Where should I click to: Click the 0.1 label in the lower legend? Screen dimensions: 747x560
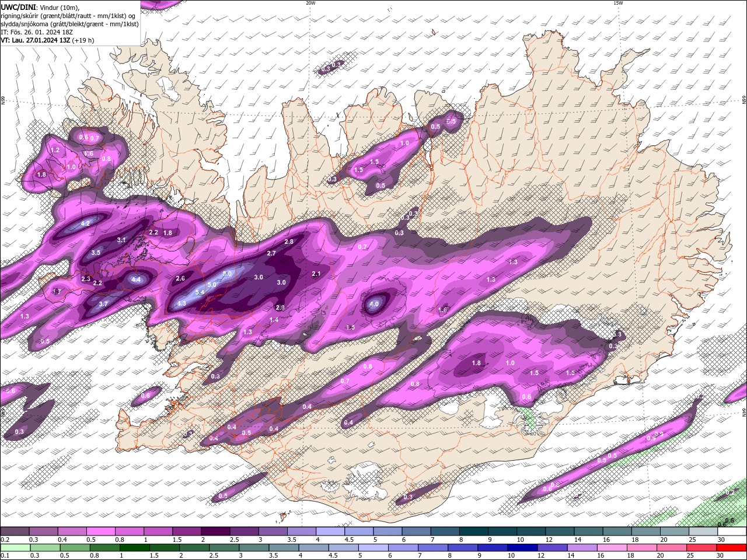pos(5,556)
